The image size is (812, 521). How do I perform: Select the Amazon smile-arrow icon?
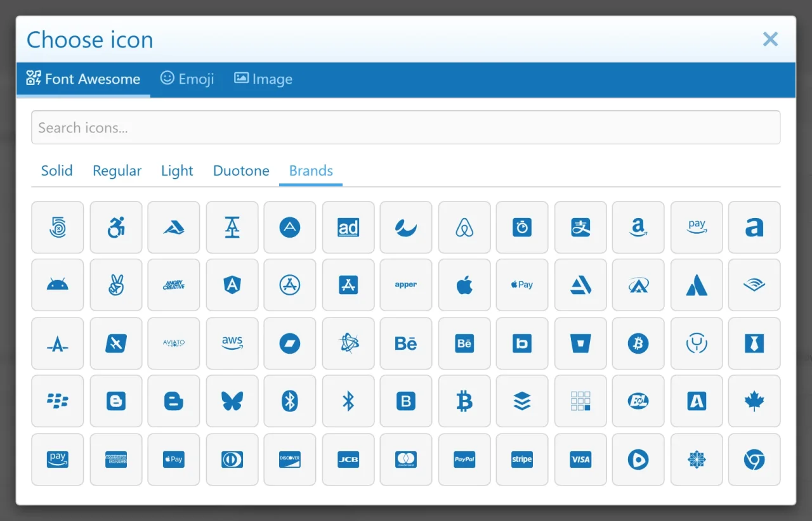638,227
